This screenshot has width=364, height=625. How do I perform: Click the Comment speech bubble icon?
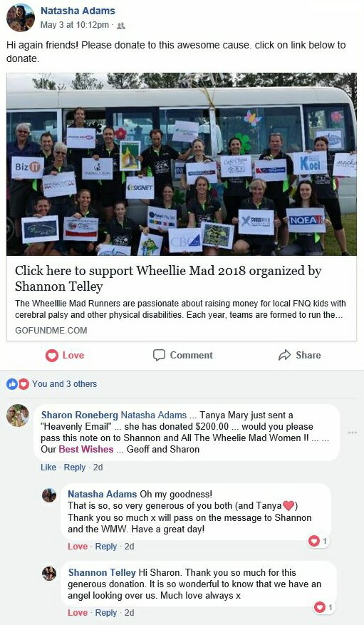[159, 355]
